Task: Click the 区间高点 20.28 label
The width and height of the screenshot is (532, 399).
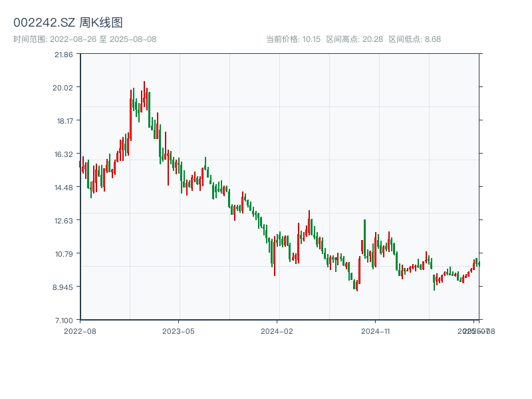Action: (x=354, y=39)
